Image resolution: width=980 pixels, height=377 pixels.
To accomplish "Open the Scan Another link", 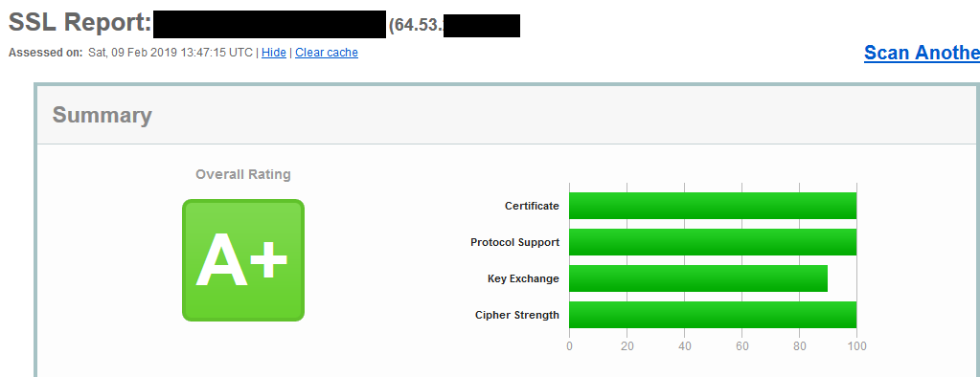I will point(922,53).
